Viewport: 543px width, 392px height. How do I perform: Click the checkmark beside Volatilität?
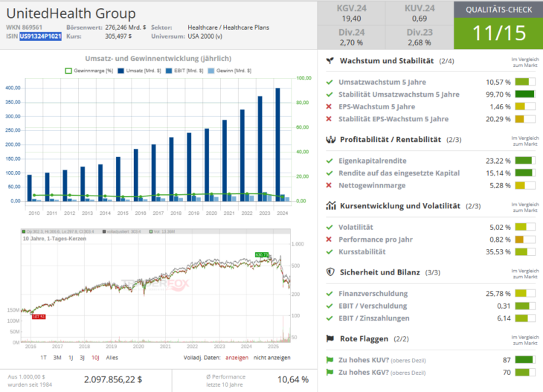pos(330,227)
